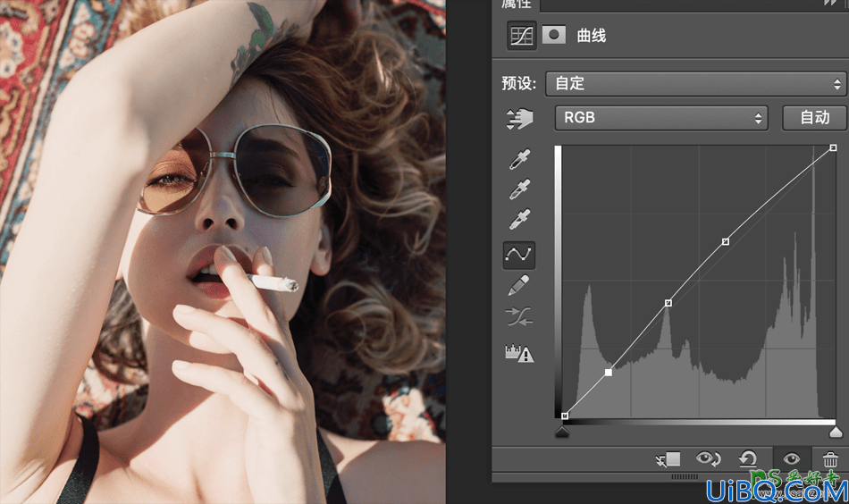The image size is (849, 504).
Task: Pick the black point eyedropper
Action: [x=519, y=159]
